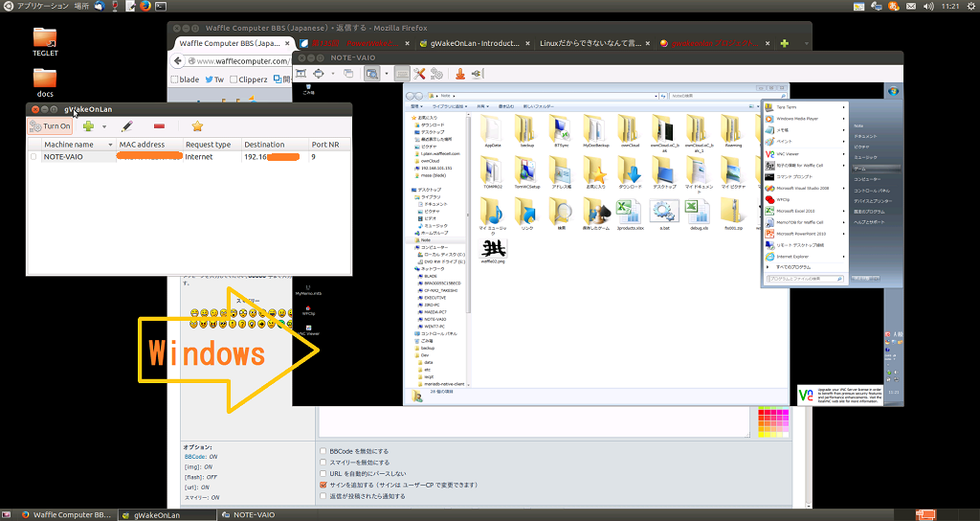Open the text editor launcher in top panel

tap(130, 6)
